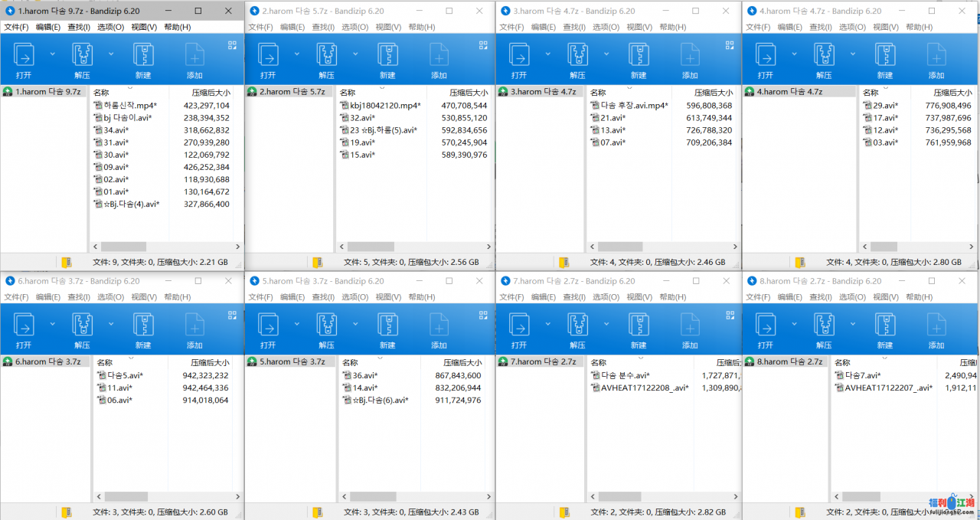This screenshot has width=980, height=520.
Task: Sort by 名称 column in 2.harom window
Action: 348,93
